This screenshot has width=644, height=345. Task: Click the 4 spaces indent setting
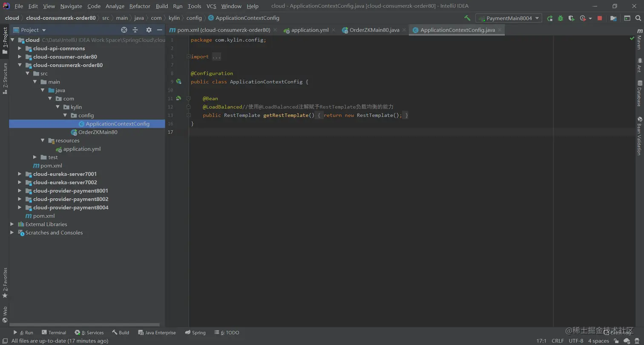598,341
